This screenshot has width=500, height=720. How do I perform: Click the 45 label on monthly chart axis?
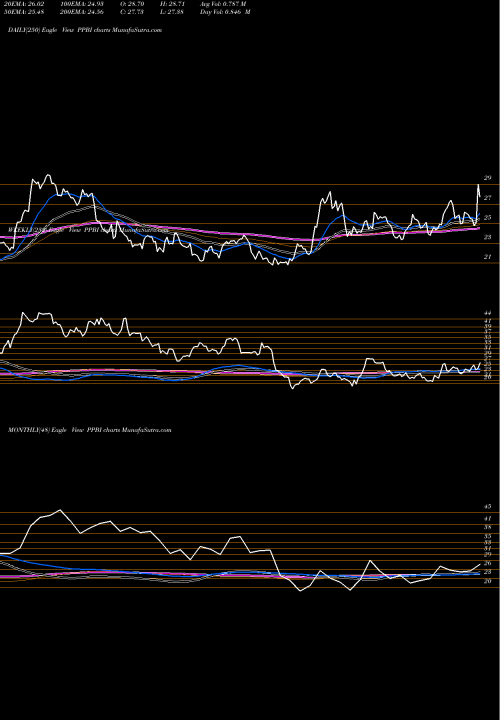488,506
